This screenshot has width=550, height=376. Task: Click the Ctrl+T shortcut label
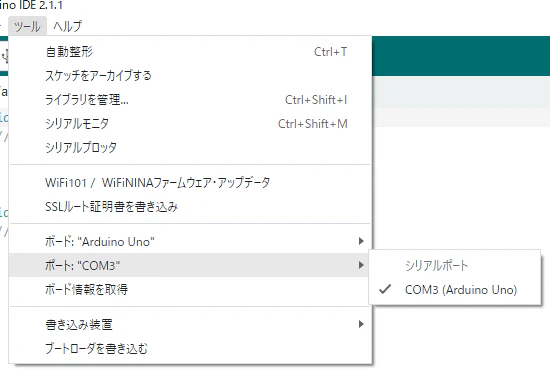[330, 52]
